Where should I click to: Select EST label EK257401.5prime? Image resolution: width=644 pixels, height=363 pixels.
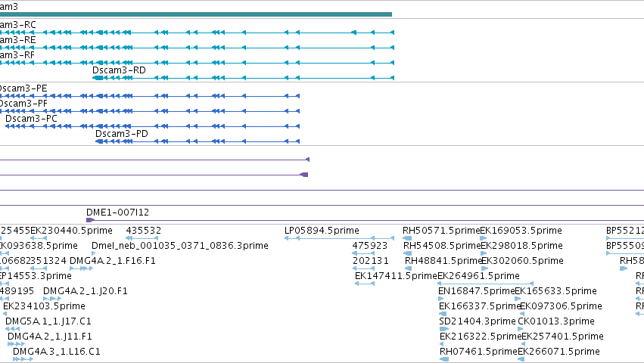[x=563, y=337]
